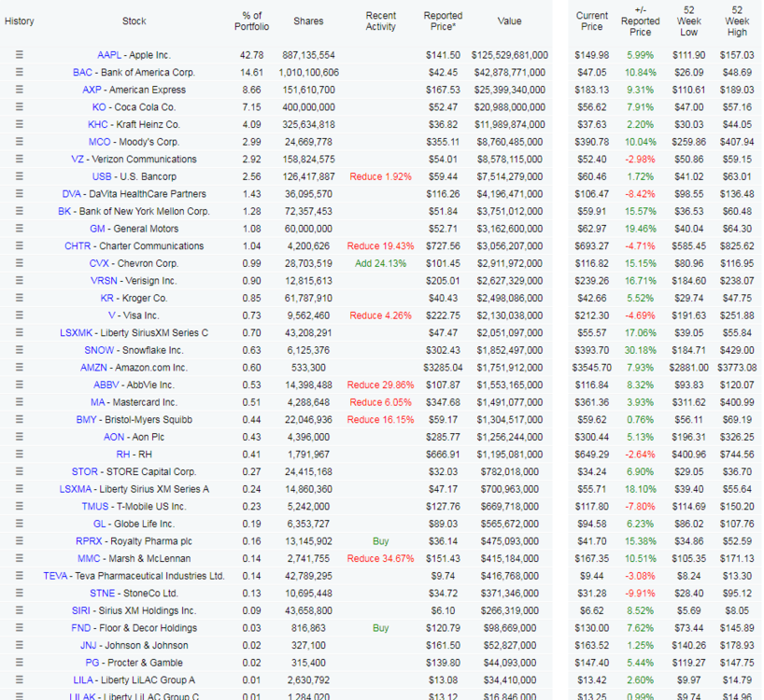This screenshot has height=700, width=764.
Task: Open the GL ticker link
Action: coord(99,524)
